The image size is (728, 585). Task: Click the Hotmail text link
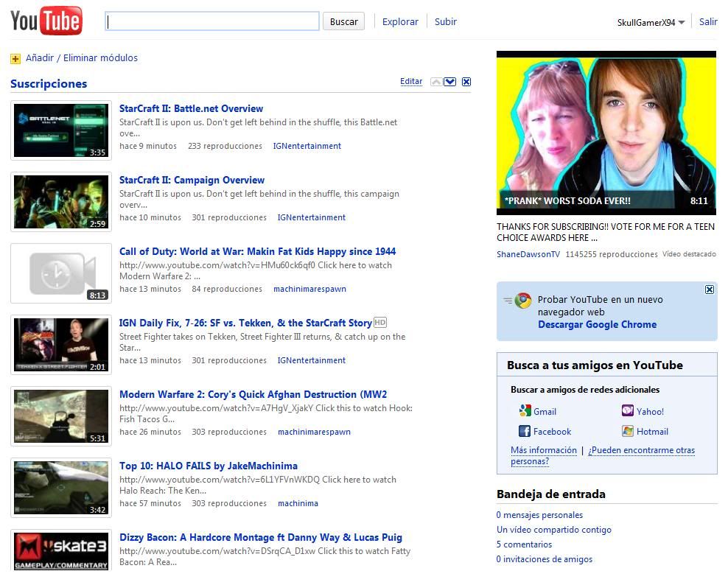pyautogui.click(x=652, y=432)
